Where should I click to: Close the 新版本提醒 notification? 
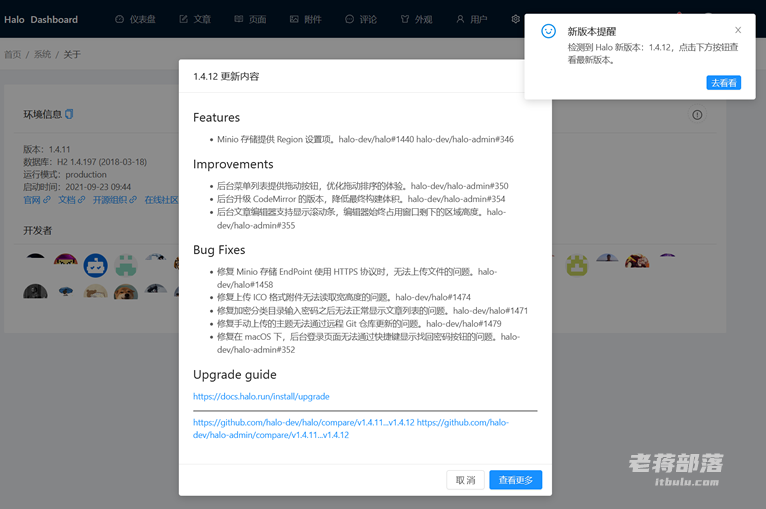click(x=738, y=30)
